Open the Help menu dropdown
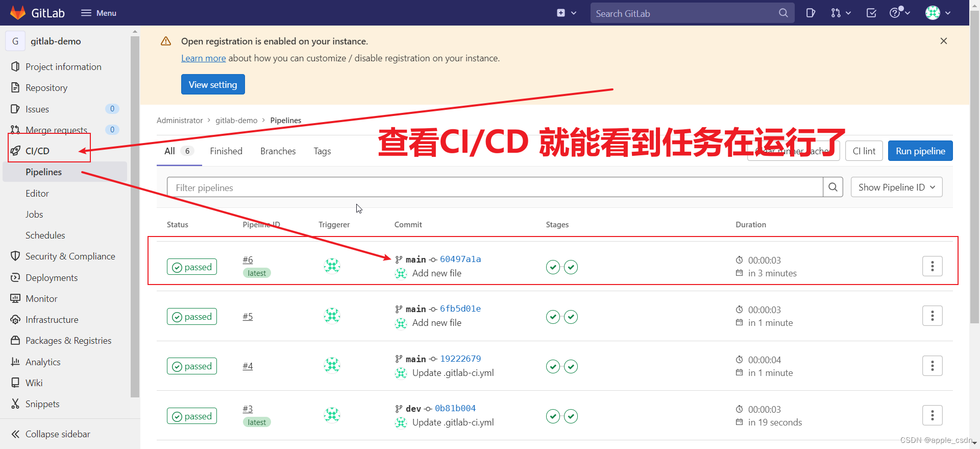Image resolution: width=980 pixels, height=449 pixels. 899,13
